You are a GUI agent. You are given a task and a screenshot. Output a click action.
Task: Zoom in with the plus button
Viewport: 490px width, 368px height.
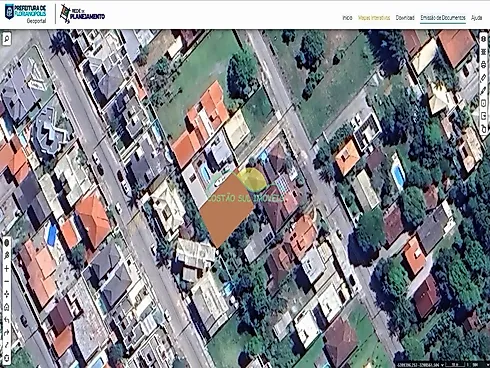(x=7, y=269)
